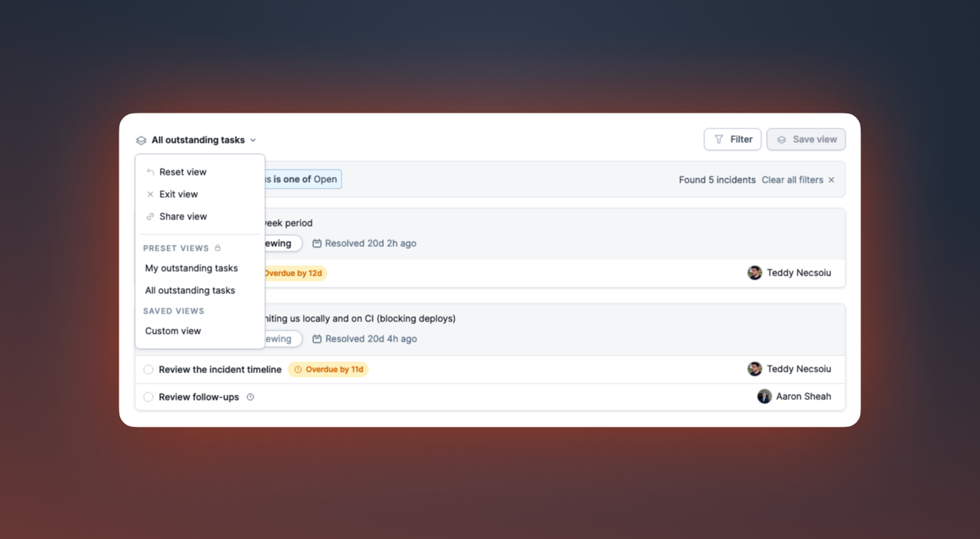Click the funnel icon in the Filter button

coord(719,140)
